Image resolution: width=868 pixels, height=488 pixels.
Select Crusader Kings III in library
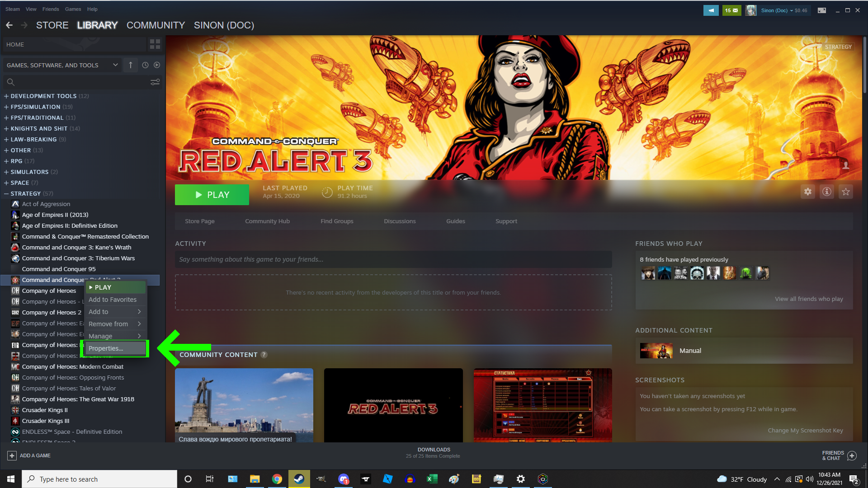[x=46, y=421]
